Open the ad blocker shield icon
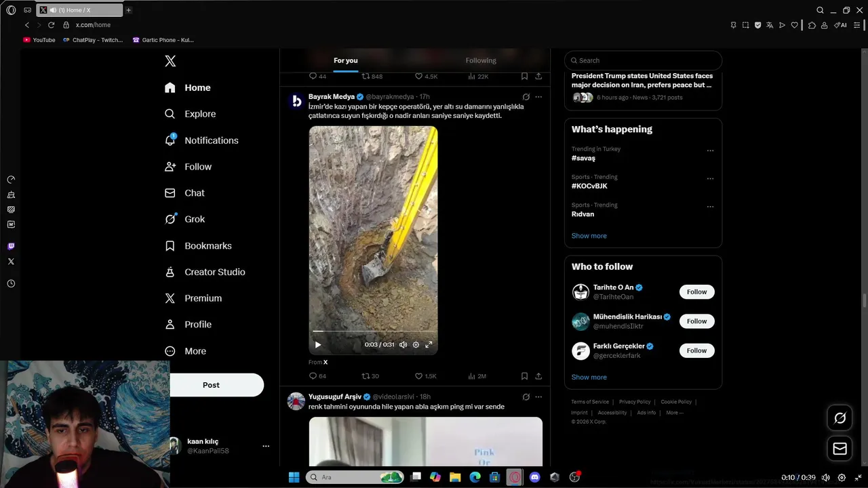The height and width of the screenshot is (488, 868). point(757,25)
